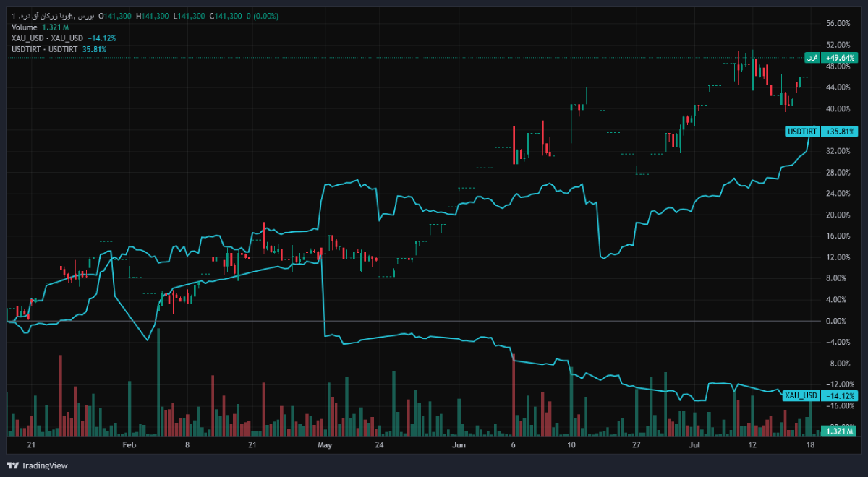Click the 56.00% level on price scale

[x=838, y=24]
